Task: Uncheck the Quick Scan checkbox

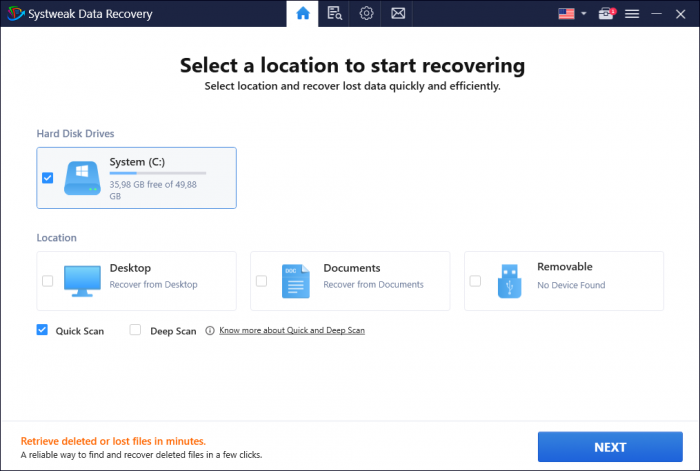Action: click(x=42, y=329)
